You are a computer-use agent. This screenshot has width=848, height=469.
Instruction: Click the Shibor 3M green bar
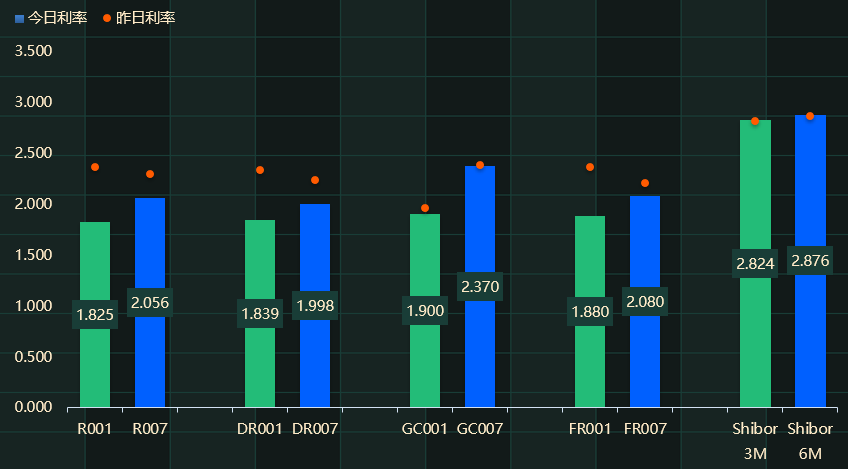coord(756,263)
